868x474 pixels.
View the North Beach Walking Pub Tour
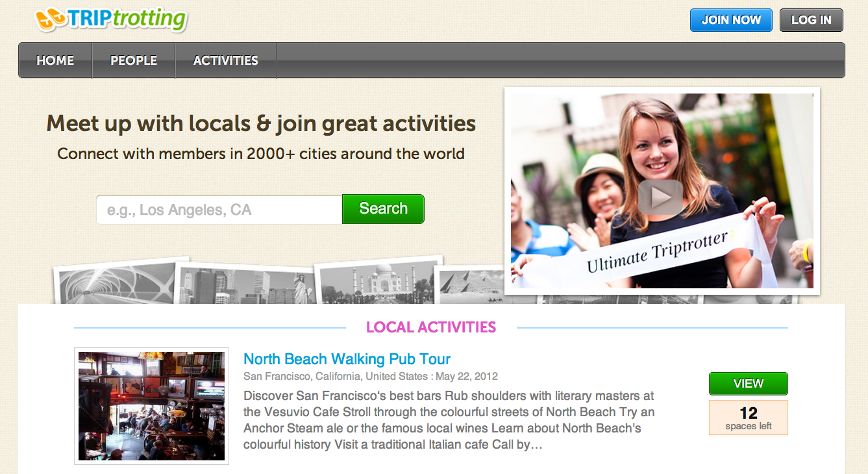tap(748, 384)
